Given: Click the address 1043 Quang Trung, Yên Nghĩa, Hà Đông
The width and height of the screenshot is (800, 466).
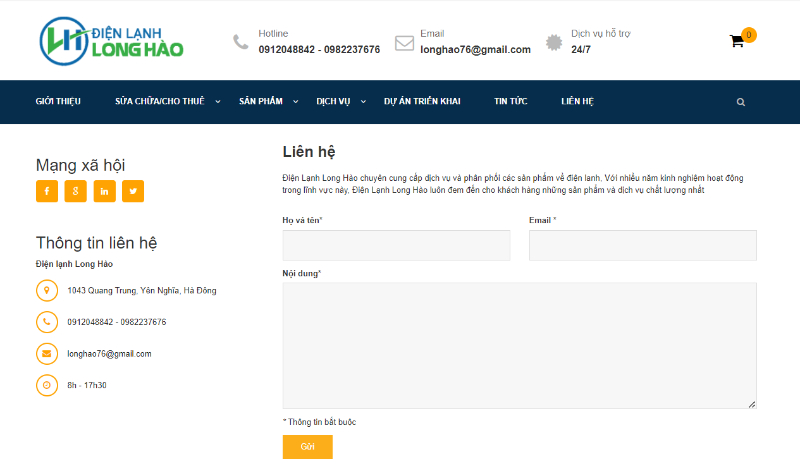Looking at the screenshot, I should click(142, 290).
